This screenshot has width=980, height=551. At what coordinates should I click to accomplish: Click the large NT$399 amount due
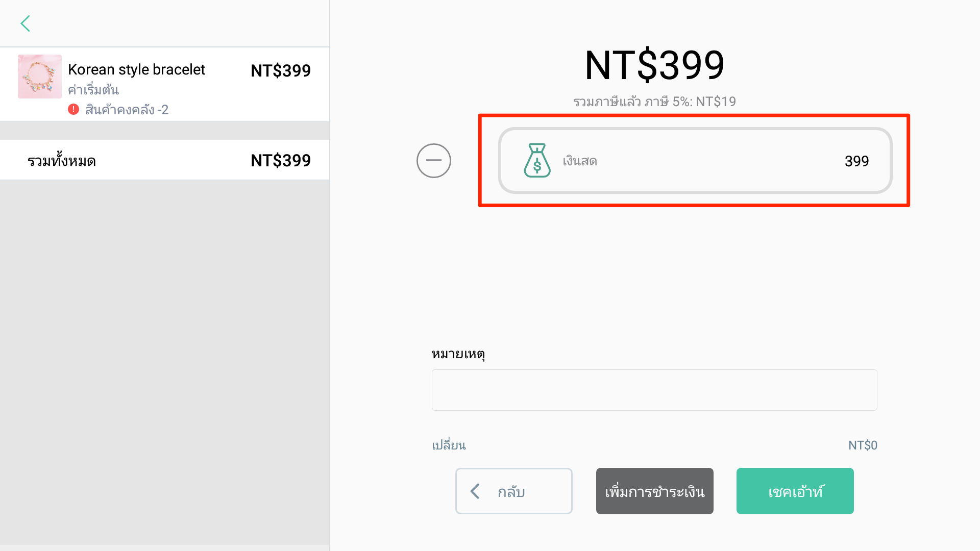click(654, 65)
